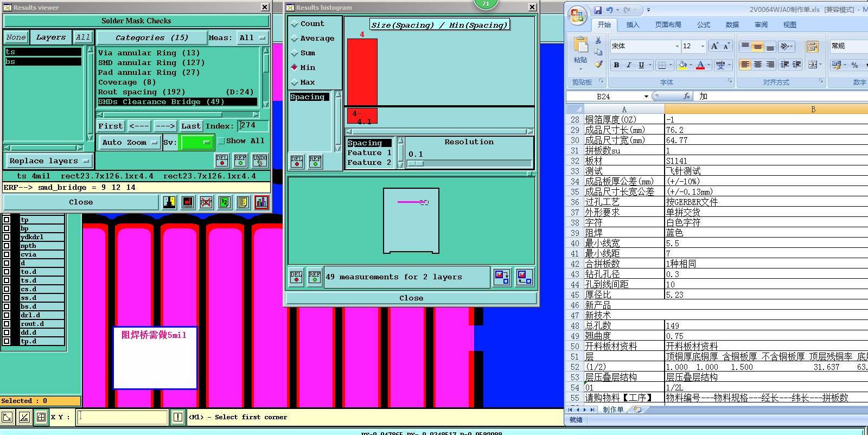Cut selection with the scissors icon
The image size is (868, 435).
(598, 41)
